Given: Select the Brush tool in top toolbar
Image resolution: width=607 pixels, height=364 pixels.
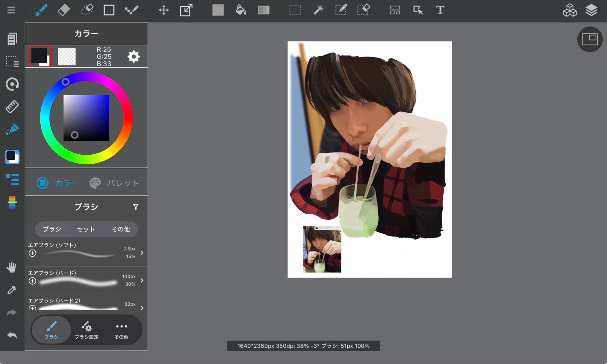Looking at the screenshot, I should (x=41, y=10).
